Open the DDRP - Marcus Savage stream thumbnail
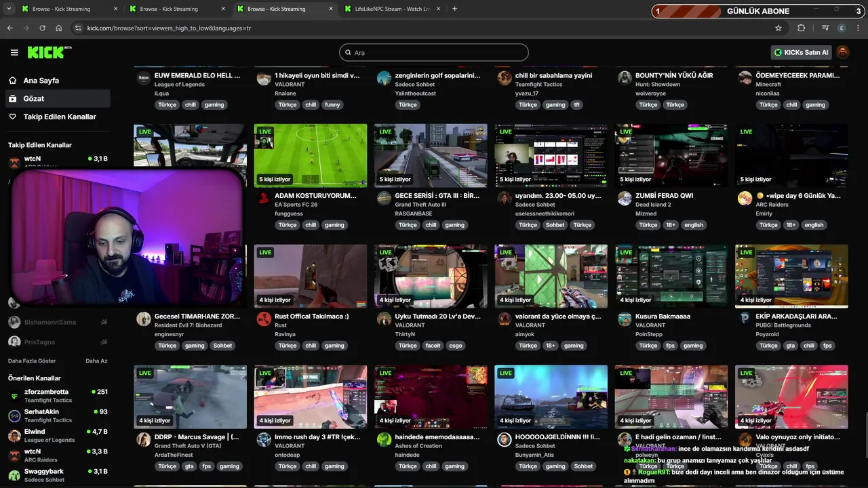This screenshot has width=868, height=488. [x=190, y=396]
